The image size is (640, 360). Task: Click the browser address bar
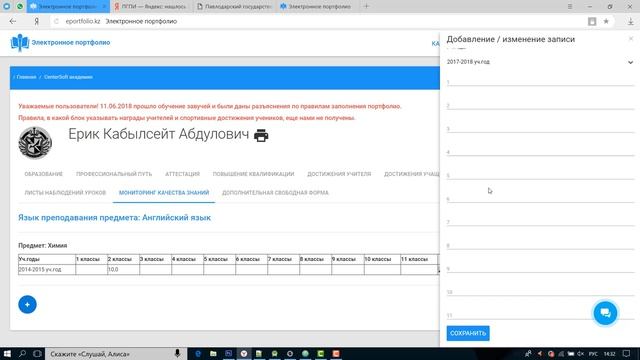(x=318, y=21)
